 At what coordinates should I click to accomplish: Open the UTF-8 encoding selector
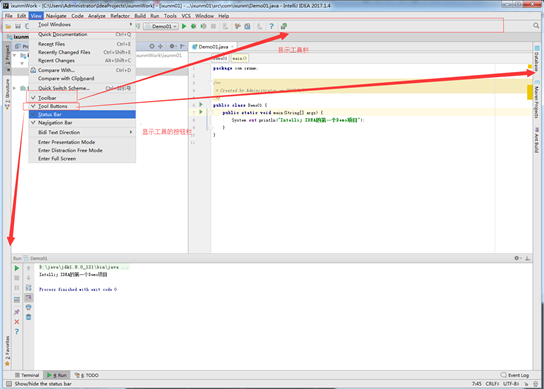point(511,384)
